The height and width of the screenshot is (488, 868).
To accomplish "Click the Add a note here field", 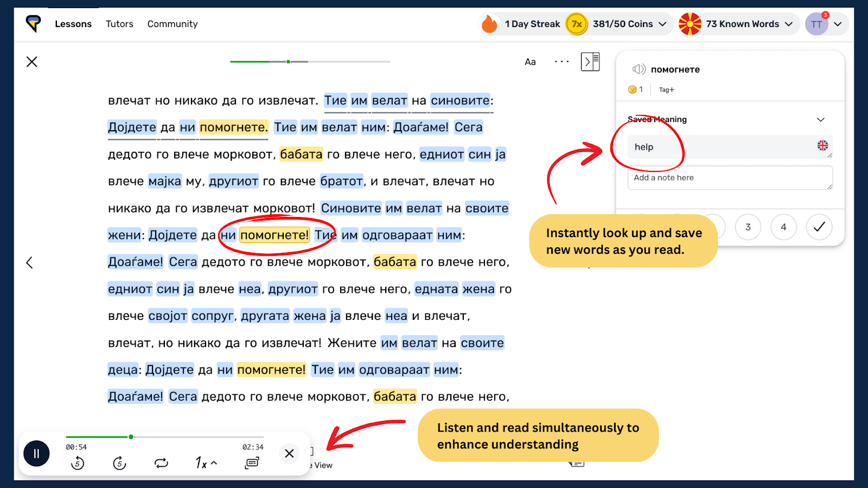I will [729, 178].
